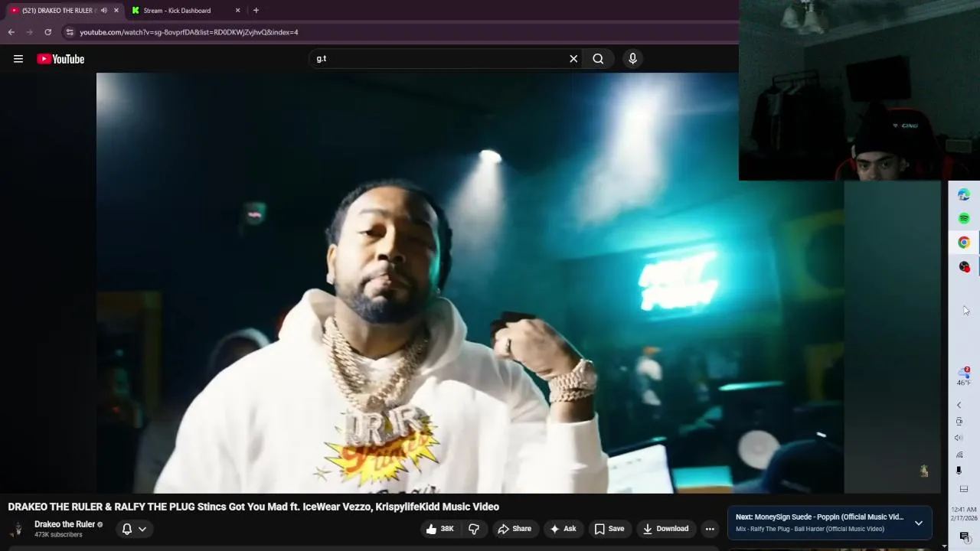Like the video with 38K thumbs up

439,529
